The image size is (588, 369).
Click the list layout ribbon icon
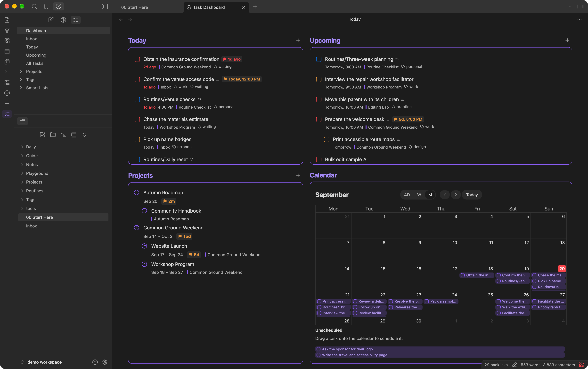point(7,83)
